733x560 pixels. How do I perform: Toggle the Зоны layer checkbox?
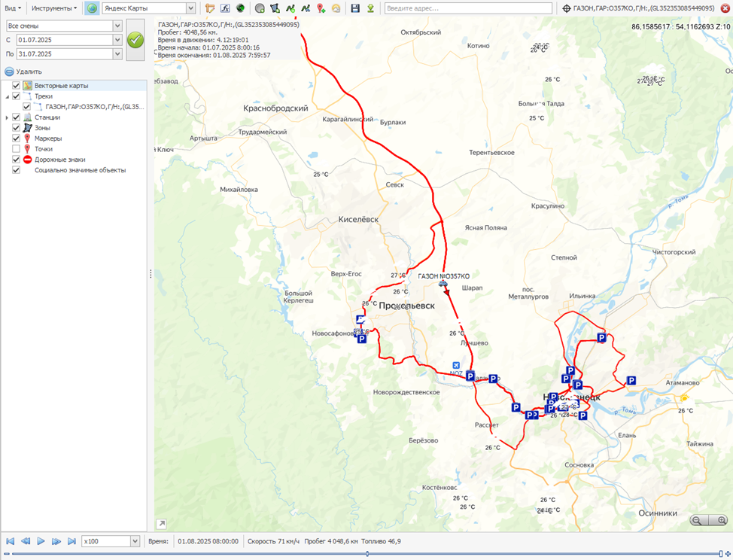tap(17, 128)
